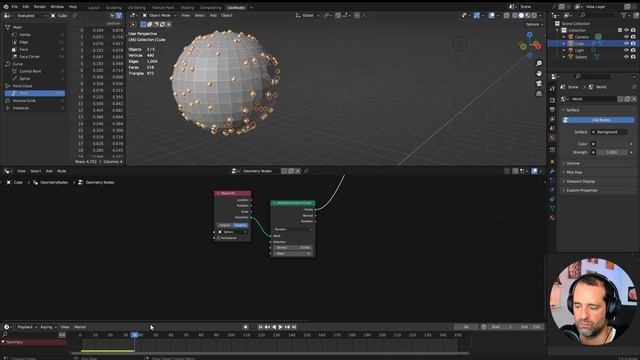640x360 pixels.
Task: Open the Tool properties tab
Action: coord(552,89)
